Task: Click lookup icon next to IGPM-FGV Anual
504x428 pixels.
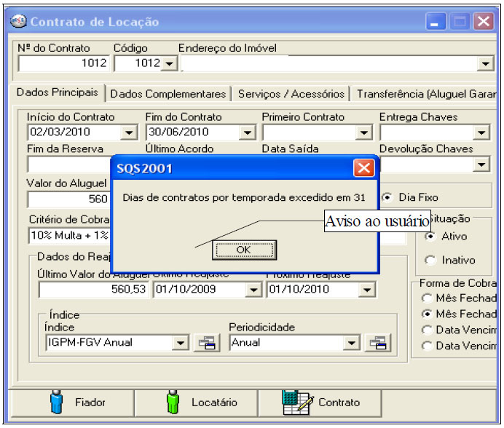Action: click(207, 343)
